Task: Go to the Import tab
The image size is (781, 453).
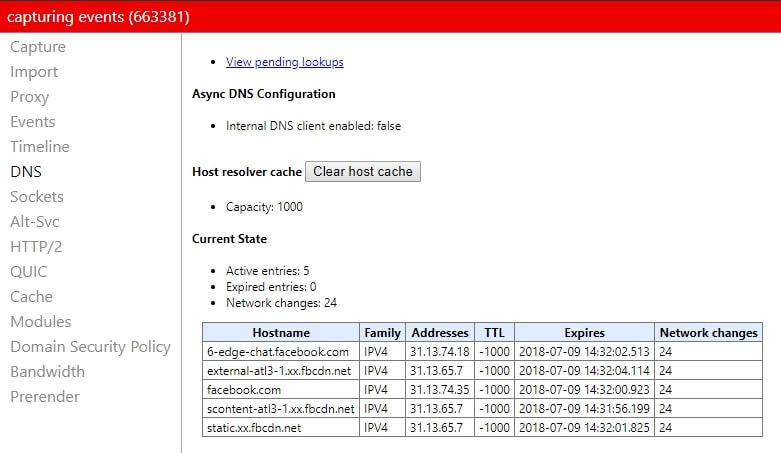Action: [x=34, y=72]
